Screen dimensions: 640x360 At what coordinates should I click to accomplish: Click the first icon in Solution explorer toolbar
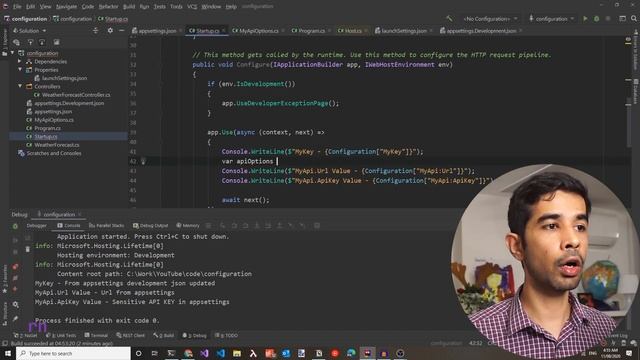click(16, 42)
